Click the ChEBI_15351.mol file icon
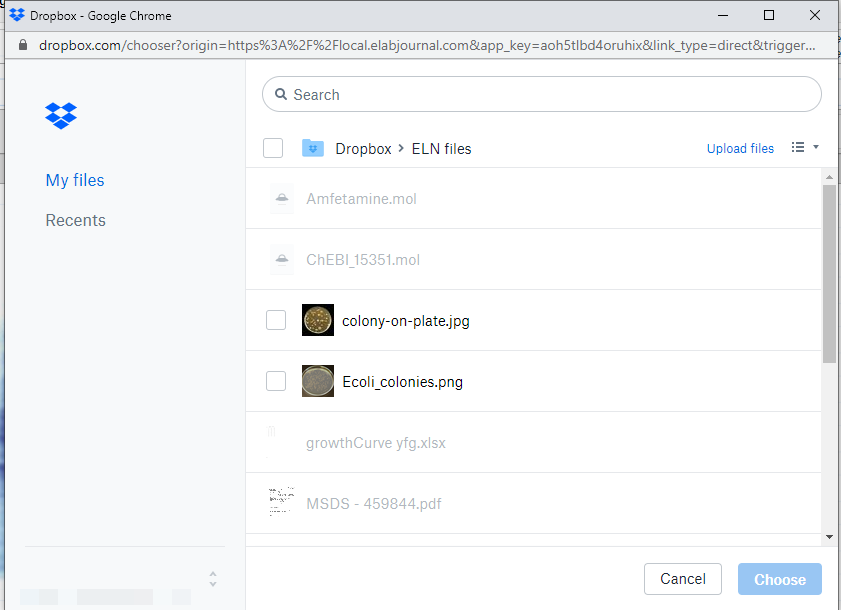This screenshot has width=841, height=610. [x=282, y=260]
